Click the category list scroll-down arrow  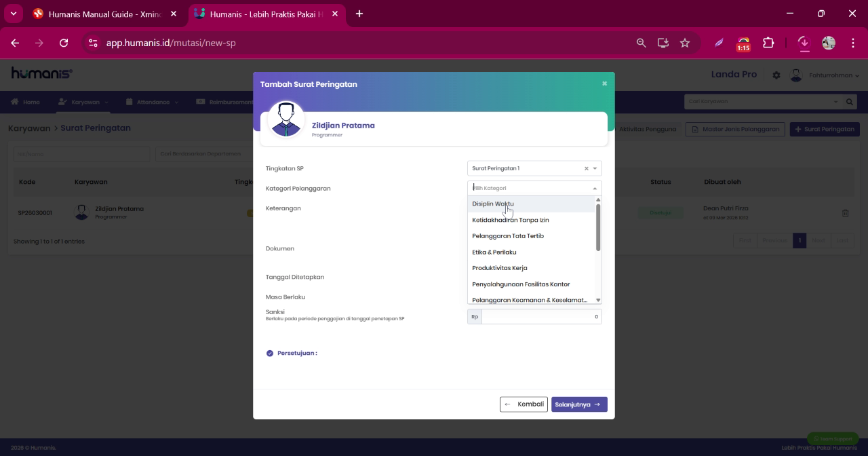coord(598,300)
